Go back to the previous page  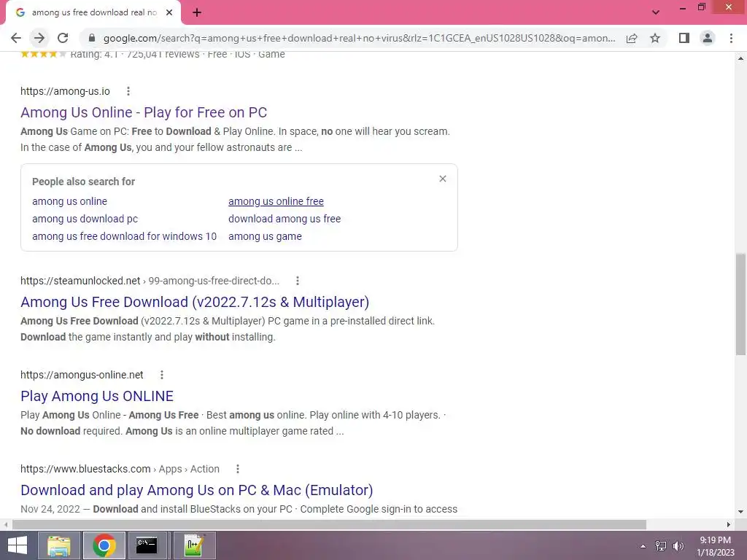(16, 38)
